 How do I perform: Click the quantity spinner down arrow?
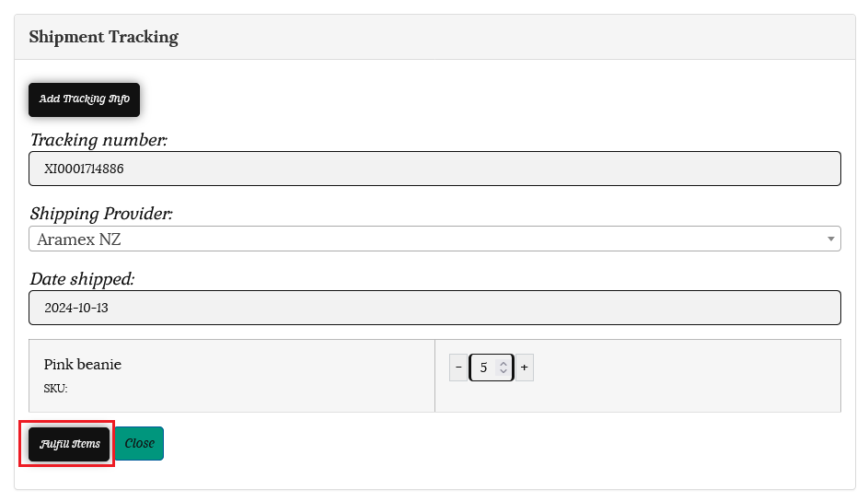(503, 372)
